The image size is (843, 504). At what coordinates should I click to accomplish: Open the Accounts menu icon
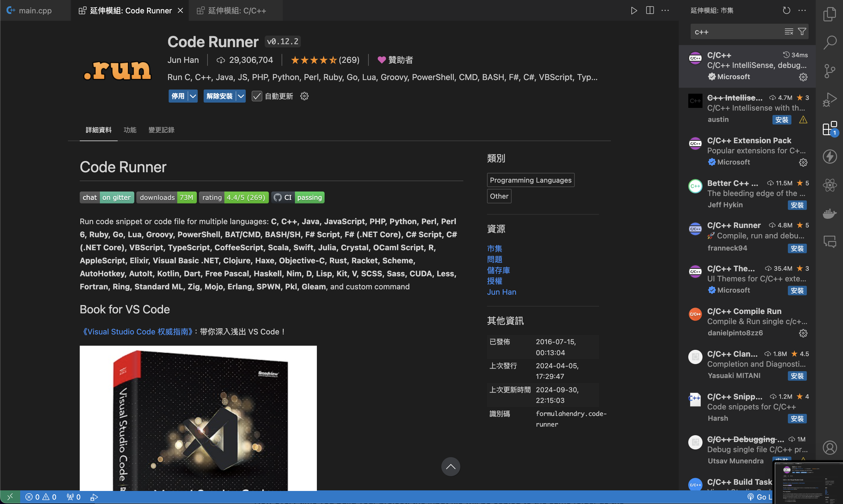coord(829,448)
